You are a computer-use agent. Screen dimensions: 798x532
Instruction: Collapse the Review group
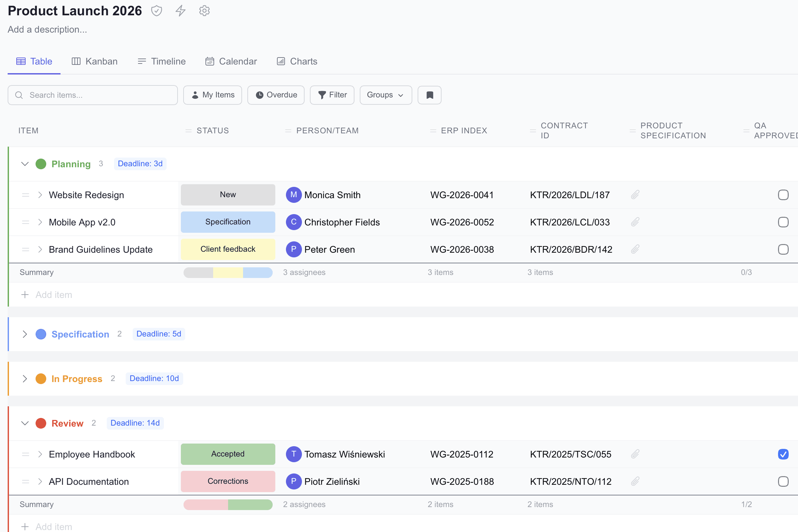click(25, 423)
